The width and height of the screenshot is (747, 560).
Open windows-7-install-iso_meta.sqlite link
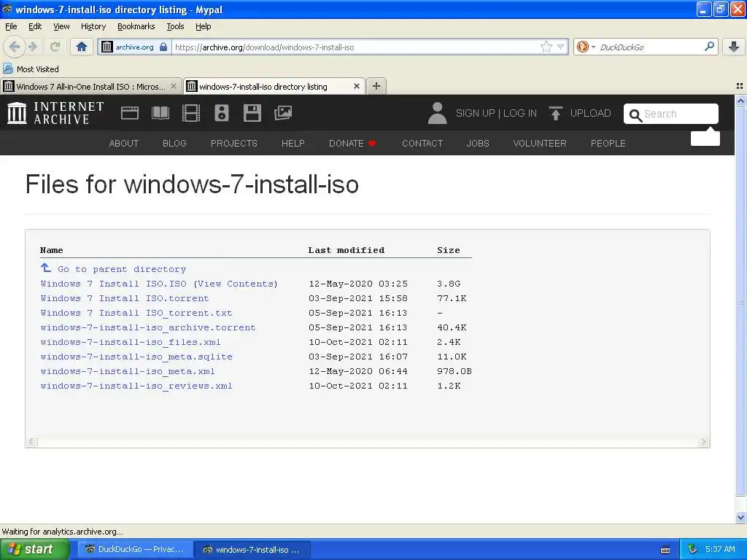coord(136,357)
